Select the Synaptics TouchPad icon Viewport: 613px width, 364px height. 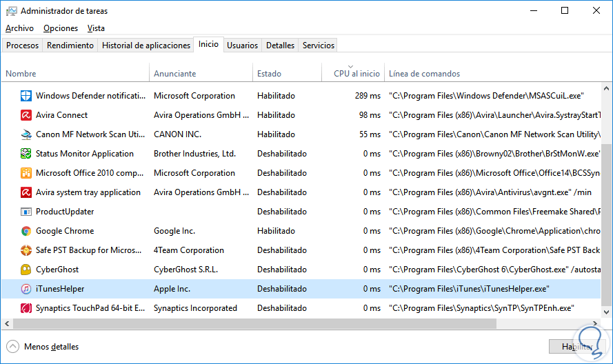(26, 308)
